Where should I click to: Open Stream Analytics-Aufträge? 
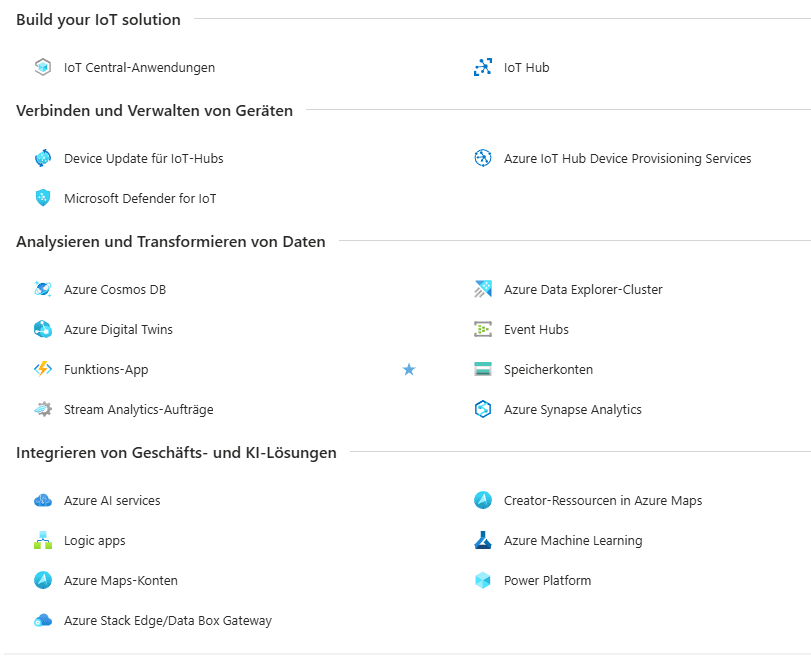pyautogui.click(x=138, y=410)
